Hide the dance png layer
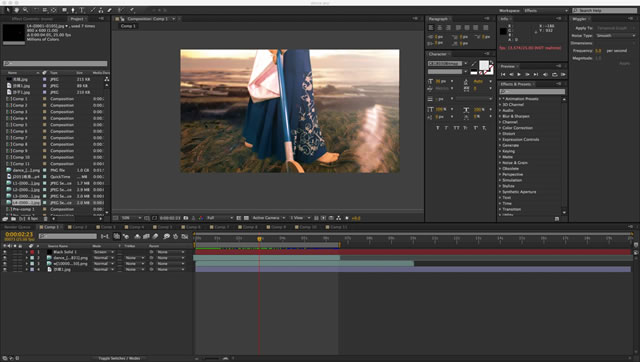 [5, 258]
